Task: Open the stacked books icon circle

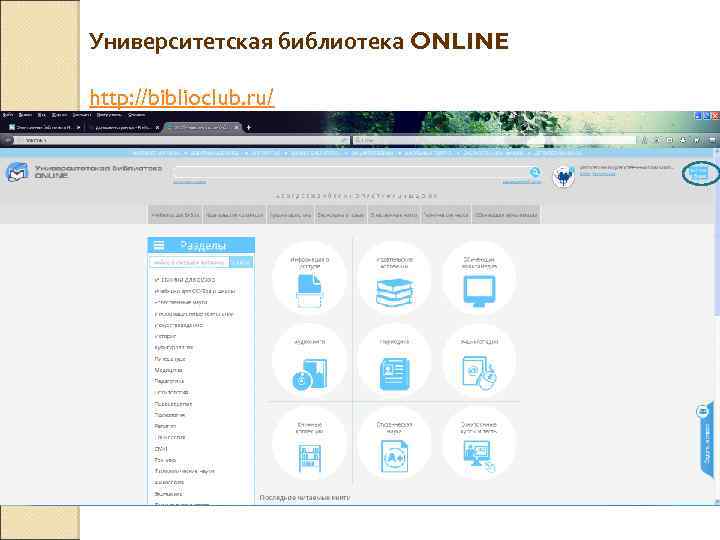Action: pos(394,278)
